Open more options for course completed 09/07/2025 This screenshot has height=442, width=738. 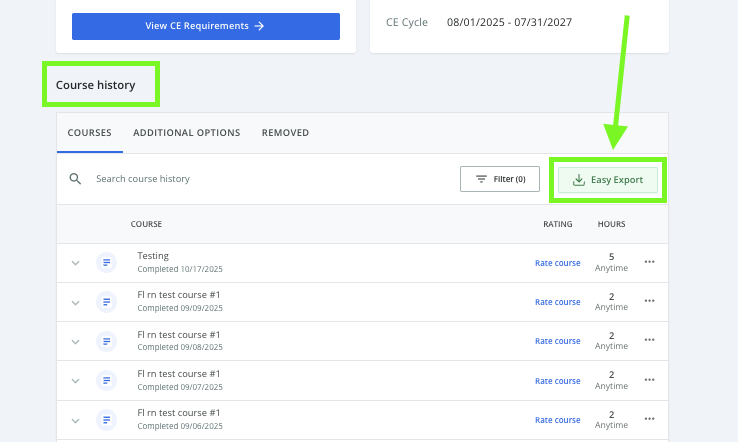pyautogui.click(x=649, y=380)
